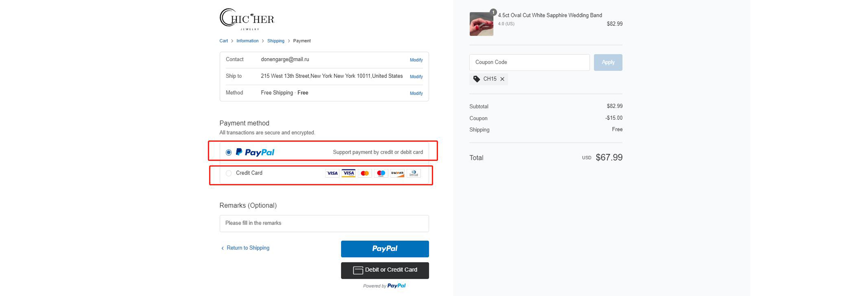The image size is (868, 296).
Task: Click the Mastercard card icon
Action: (x=364, y=173)
